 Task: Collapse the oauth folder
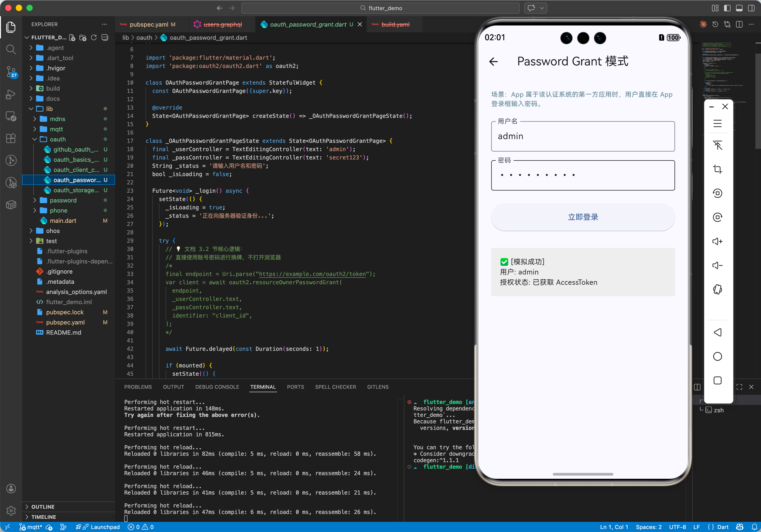coord(58,139)
